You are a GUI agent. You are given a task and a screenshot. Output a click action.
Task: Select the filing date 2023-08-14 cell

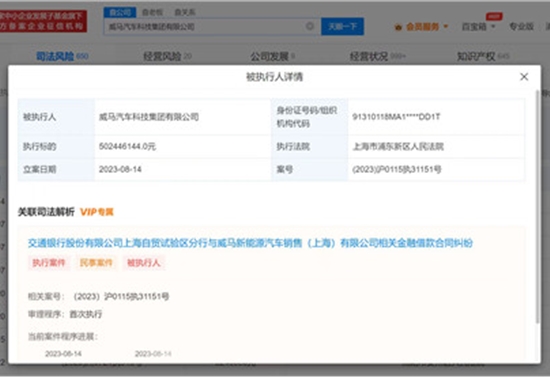click(120, 169)
